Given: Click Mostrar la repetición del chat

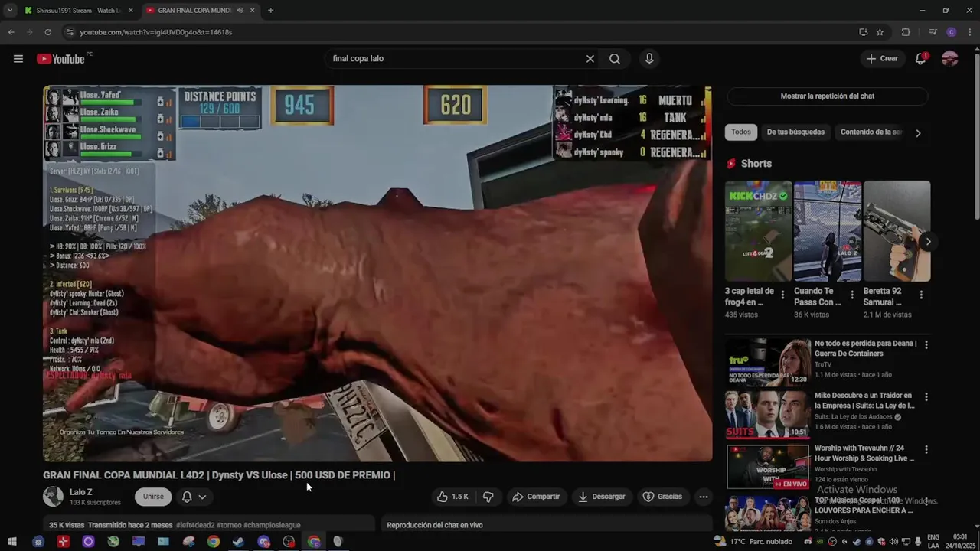Looking at the screenshot, I should pyautogui.click(x=827, y=96).
